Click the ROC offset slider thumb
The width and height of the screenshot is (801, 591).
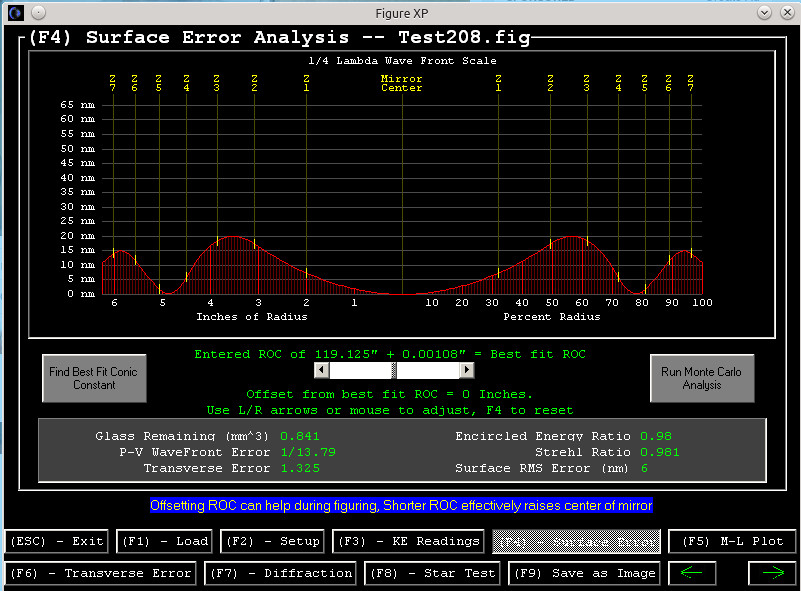[x=394, y=370]
